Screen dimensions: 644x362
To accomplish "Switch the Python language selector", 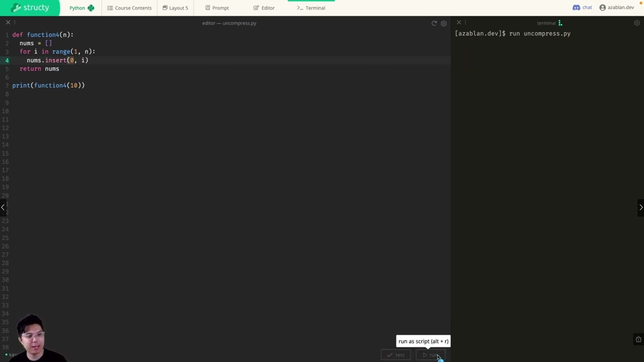I will click(82, 8).
